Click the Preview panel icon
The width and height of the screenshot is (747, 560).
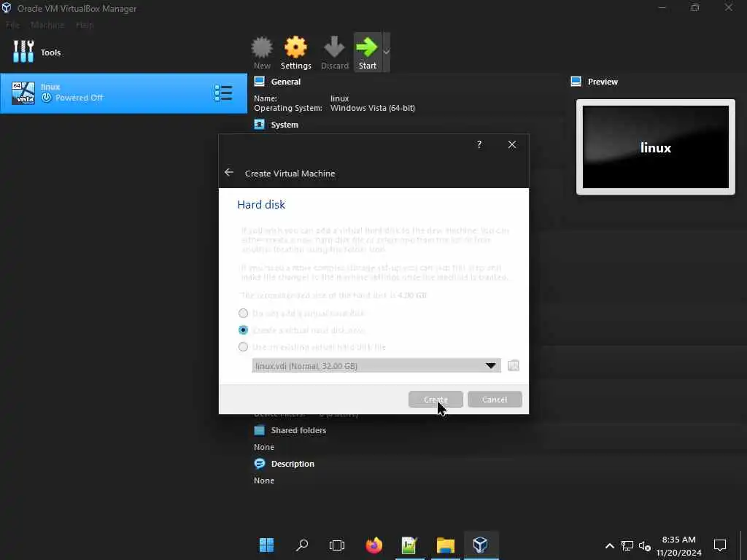(x=576, y=82)
